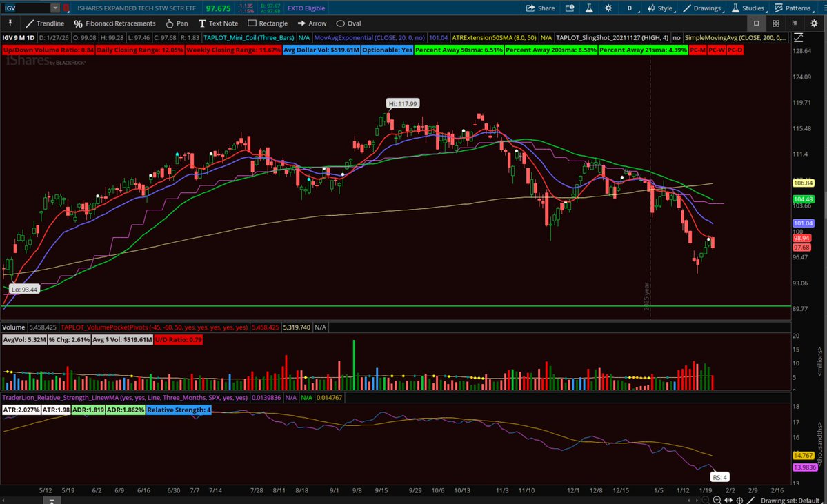827x504 pixels.
Task: Click the zoom in magnifier icon
Action: click(x=717, y=500)
